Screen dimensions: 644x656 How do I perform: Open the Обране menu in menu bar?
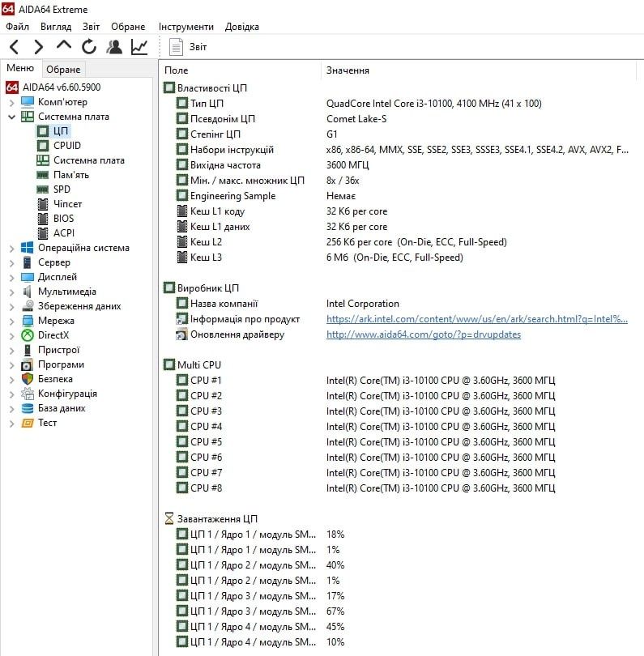tap(128, 27)
